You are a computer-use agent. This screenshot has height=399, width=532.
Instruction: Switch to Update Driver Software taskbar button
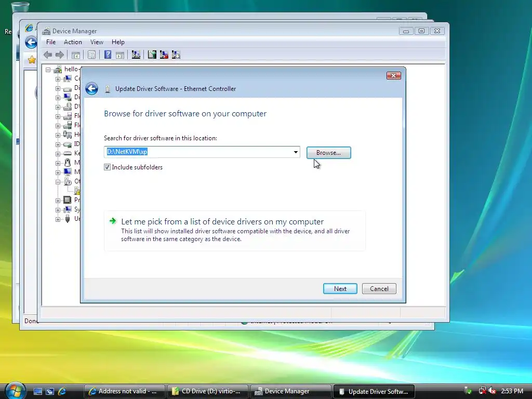(x=374, y=391)
